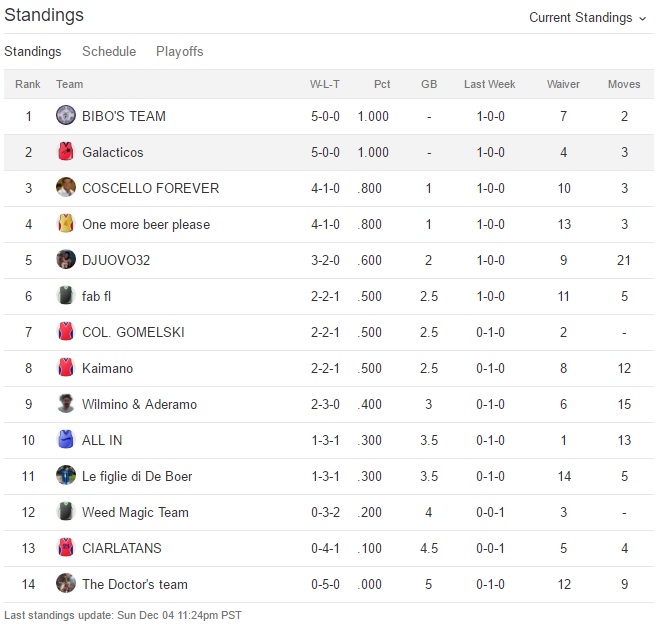Open the COL. GOMELSKI team link
The image size is (661, 626).
[x=133, y=332]
